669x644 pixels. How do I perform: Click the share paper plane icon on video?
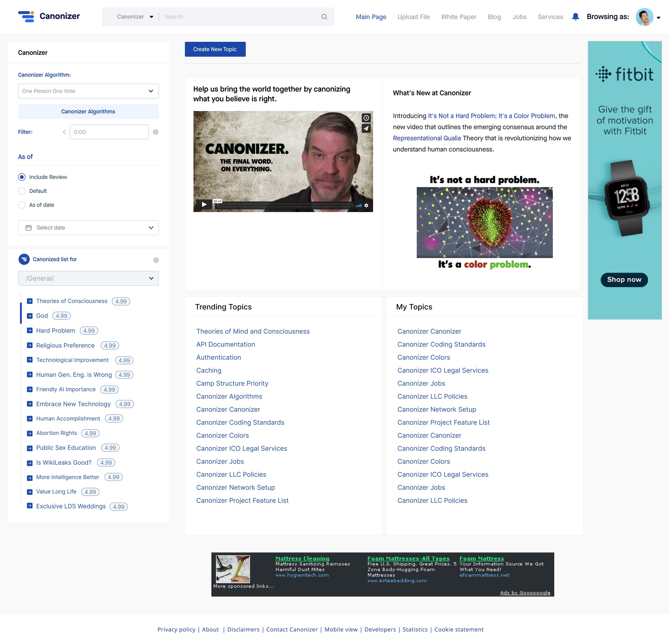pyautogui.click(x=366, y=128)
